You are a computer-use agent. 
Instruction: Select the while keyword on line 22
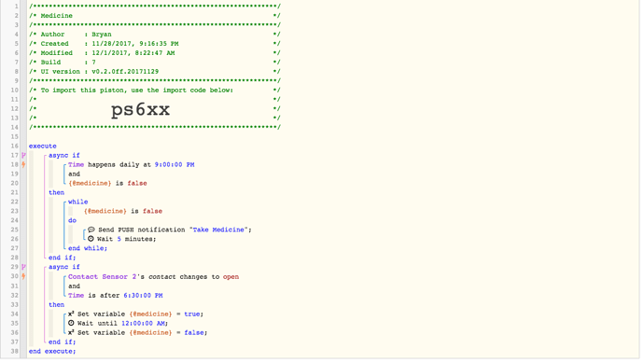pos(78,202)
